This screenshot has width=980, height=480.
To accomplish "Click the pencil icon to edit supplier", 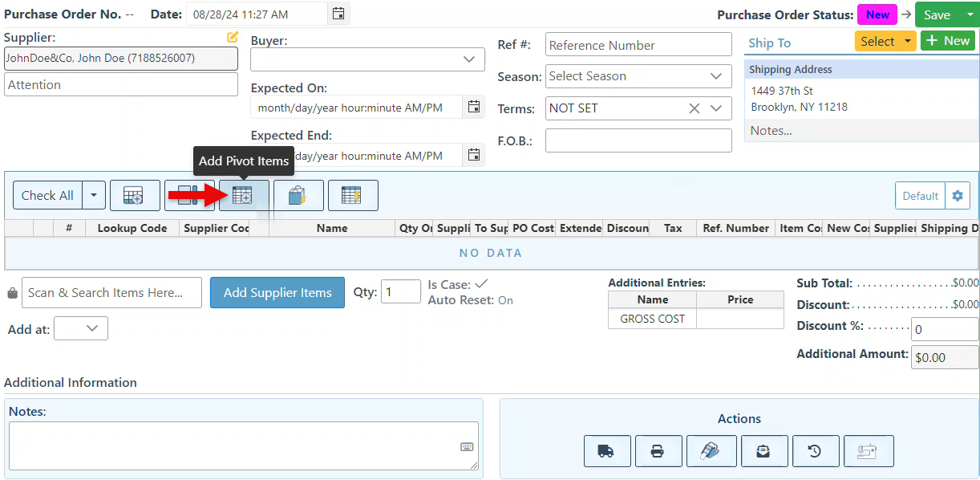I will coord(233,37).
